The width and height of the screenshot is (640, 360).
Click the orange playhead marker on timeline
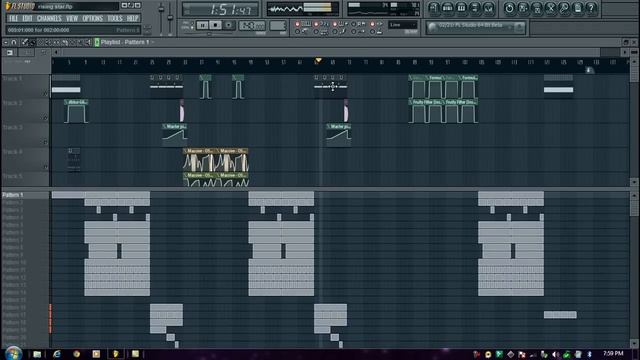coord(318,61)
